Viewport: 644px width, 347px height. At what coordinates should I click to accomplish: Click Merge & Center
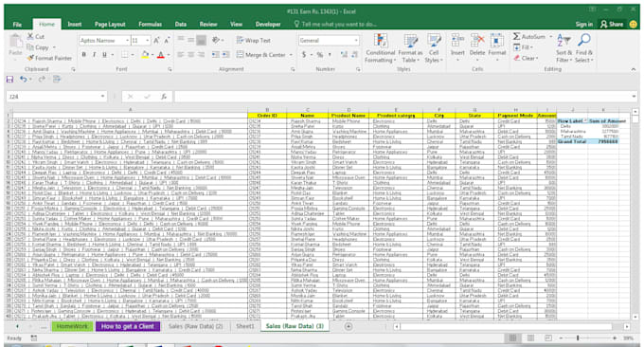click(260, 55)
